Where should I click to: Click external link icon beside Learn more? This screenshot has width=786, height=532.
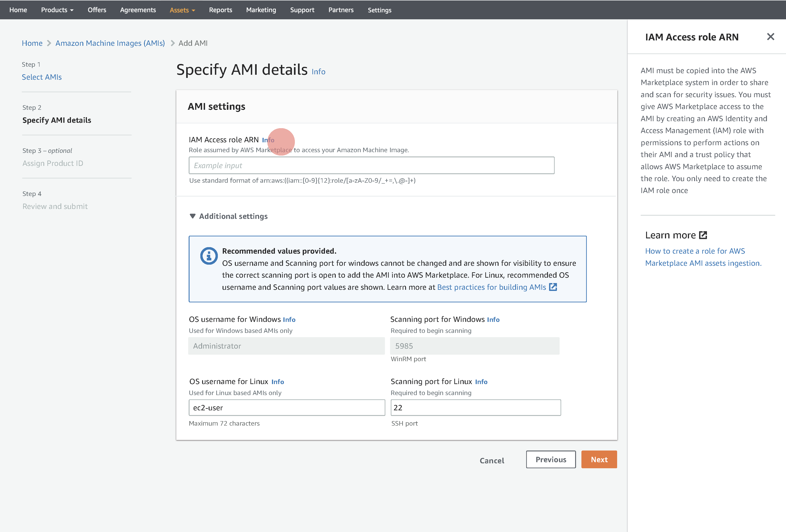pyautogui.click(x=703, y=235)
